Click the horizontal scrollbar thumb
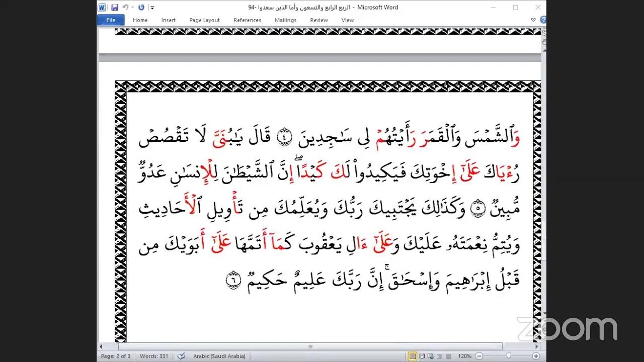The height and width of the screenshot is (362, 644). [310, 346]
